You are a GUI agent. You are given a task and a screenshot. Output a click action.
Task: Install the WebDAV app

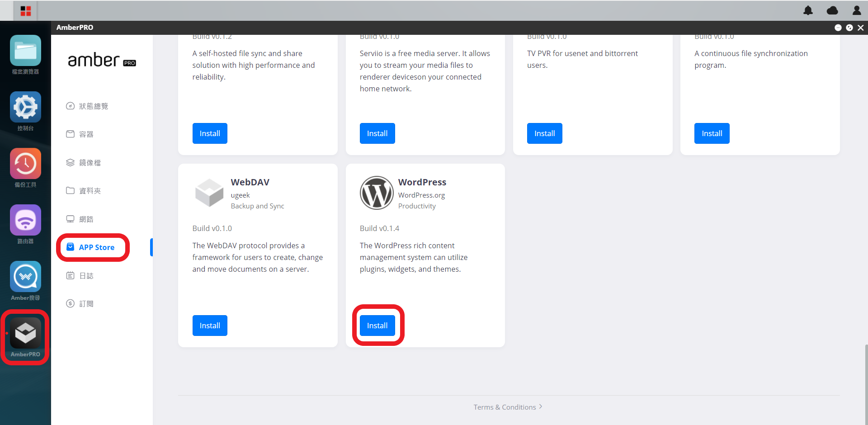point(210,326)
